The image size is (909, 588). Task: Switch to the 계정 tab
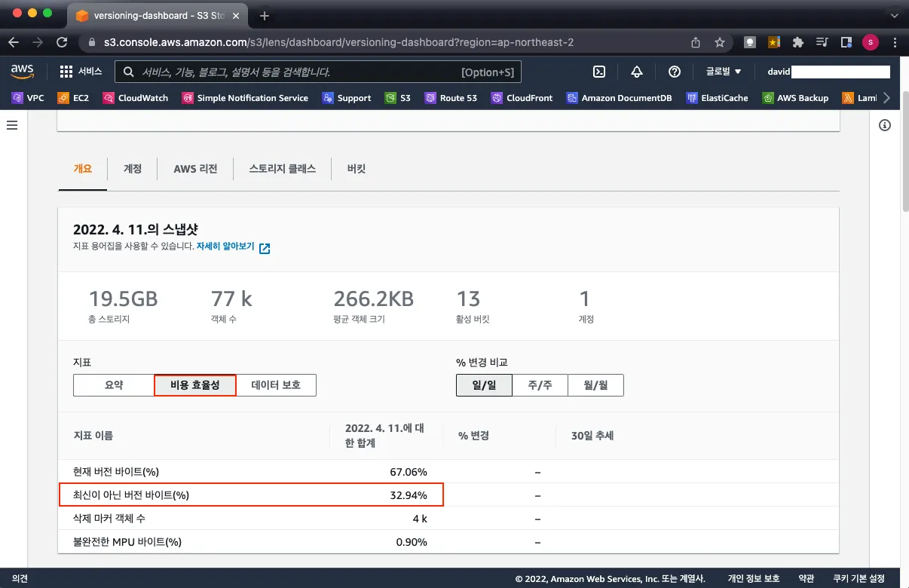[x=133, y=169]
